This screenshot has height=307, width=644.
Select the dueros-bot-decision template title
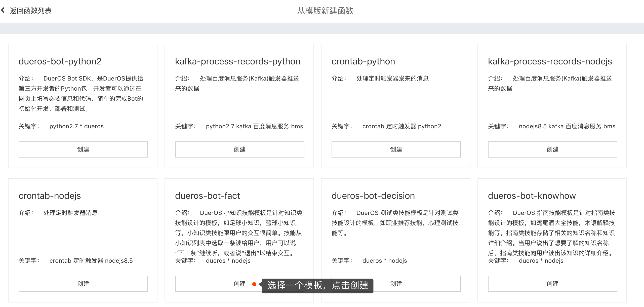point(373,196)
